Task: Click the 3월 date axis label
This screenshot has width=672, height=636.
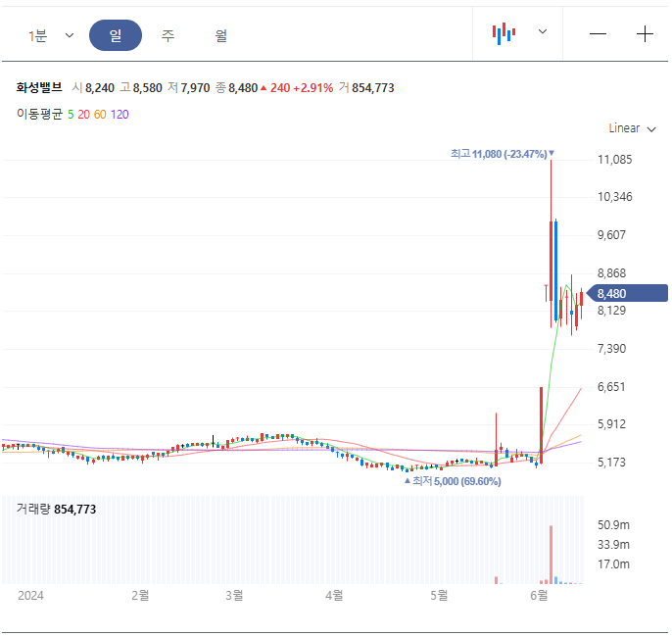Action: tap(234, 595)
